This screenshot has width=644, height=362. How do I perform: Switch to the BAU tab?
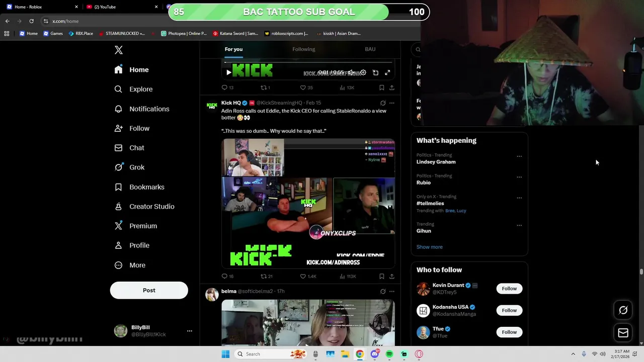click(370, 49)
